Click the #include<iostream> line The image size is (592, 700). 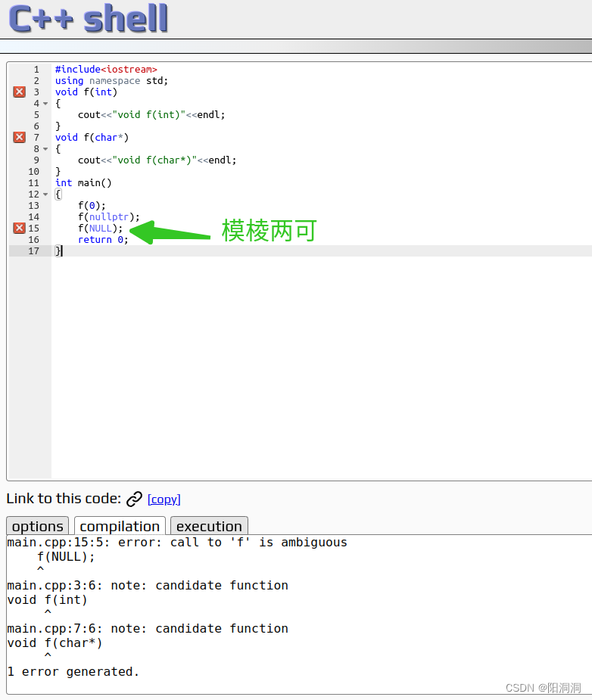[106, 69]
